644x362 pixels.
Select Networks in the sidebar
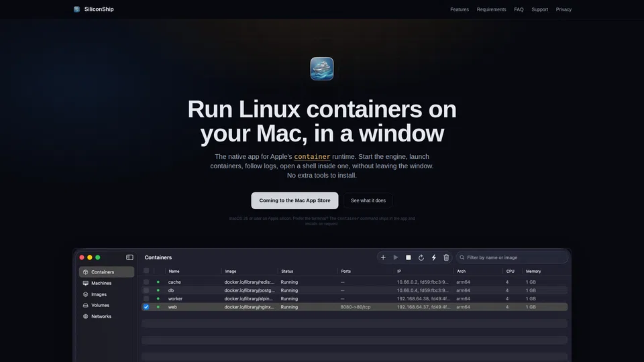[107, 316]
